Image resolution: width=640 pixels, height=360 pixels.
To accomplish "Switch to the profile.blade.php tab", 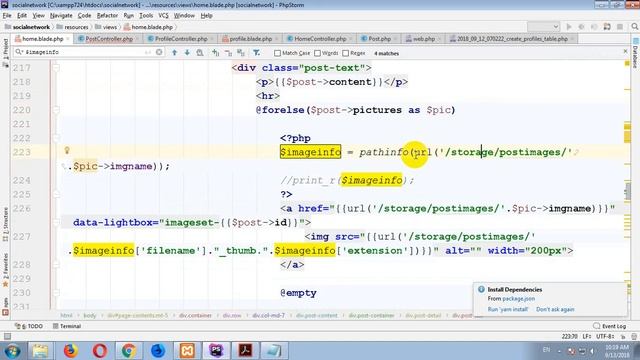I will (251, 39).
